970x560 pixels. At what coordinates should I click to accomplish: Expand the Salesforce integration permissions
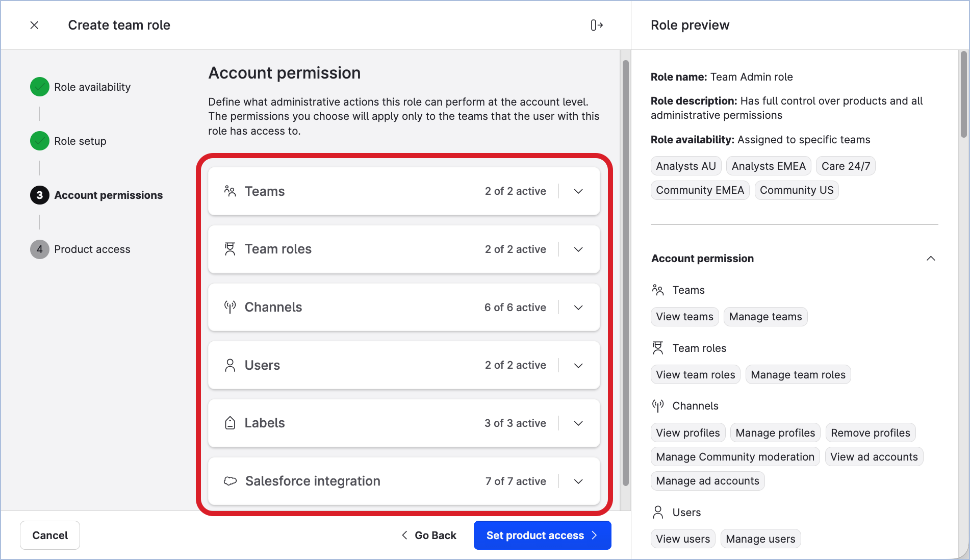578,481
